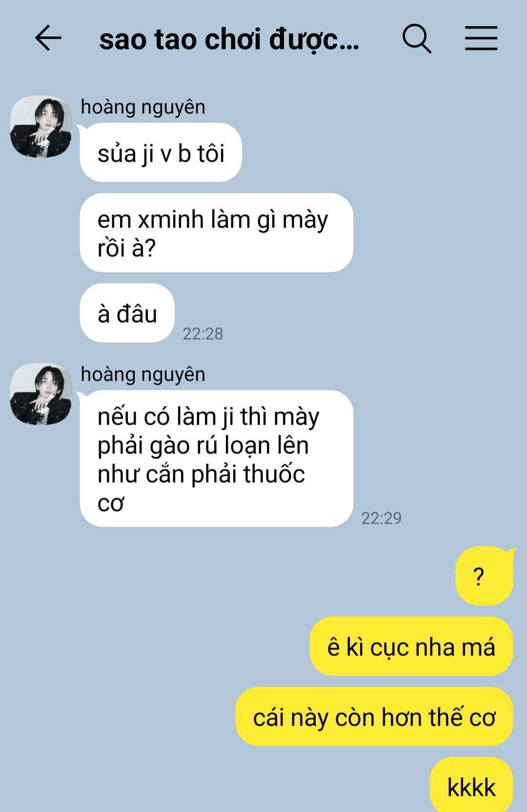The image size is (527, 812).
Task: Select the yellow "?" message bubble
Action: [x=484, y=576]
